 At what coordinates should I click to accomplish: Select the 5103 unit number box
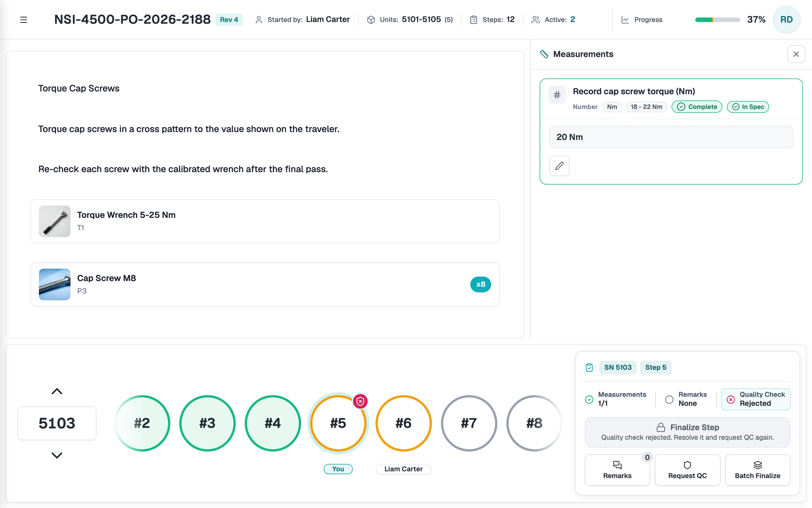pyautogui.click(x=57, y=423)
